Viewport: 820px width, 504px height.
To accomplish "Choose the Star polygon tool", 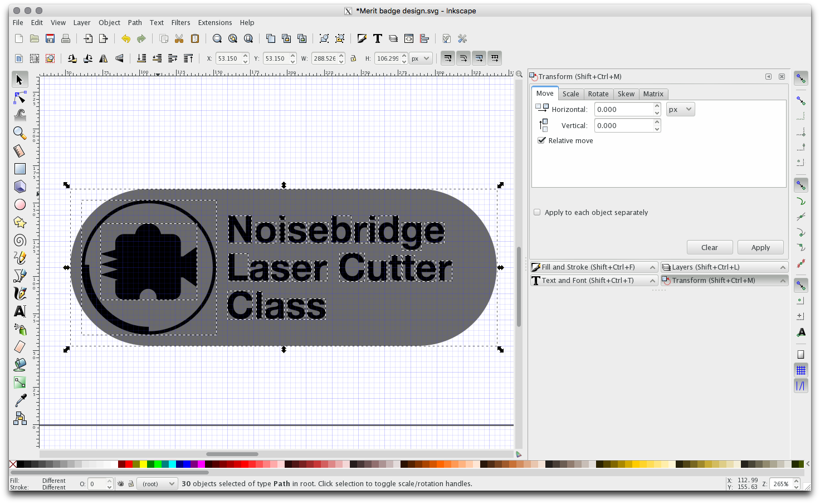I will coord(20,222).
